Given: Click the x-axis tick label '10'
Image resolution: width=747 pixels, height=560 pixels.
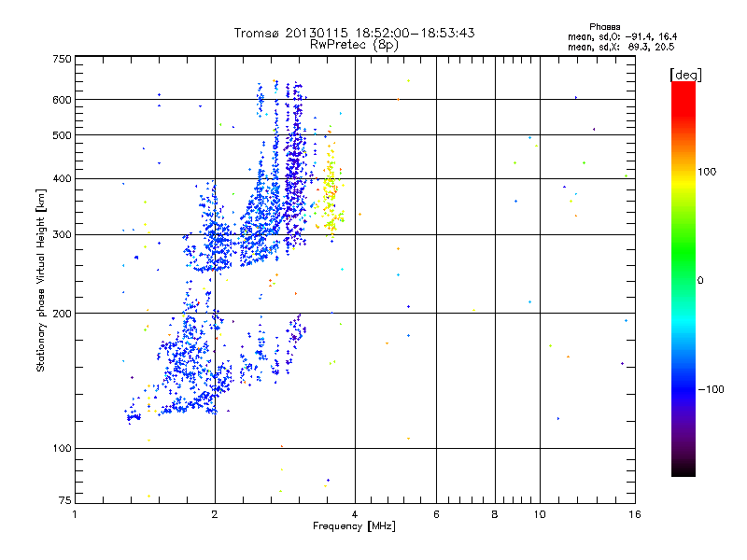Looking at the screenshot, I should pos(540,514).
